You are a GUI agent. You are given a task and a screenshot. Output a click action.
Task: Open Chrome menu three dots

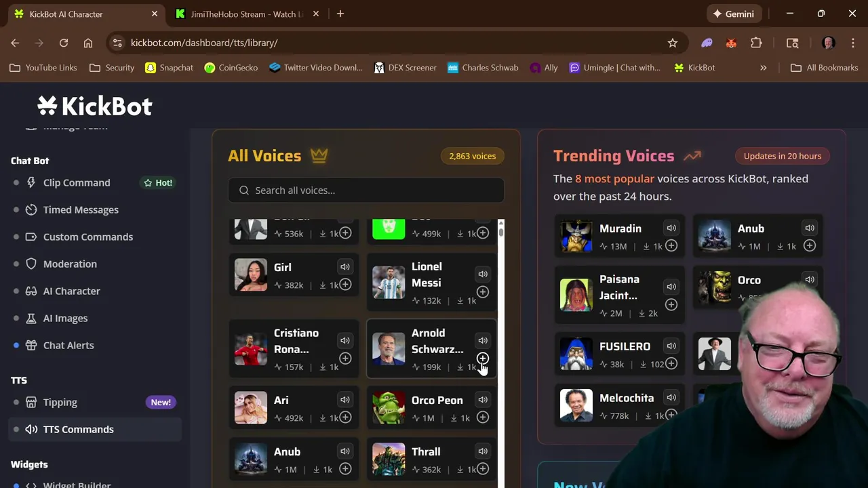point(852,43)
